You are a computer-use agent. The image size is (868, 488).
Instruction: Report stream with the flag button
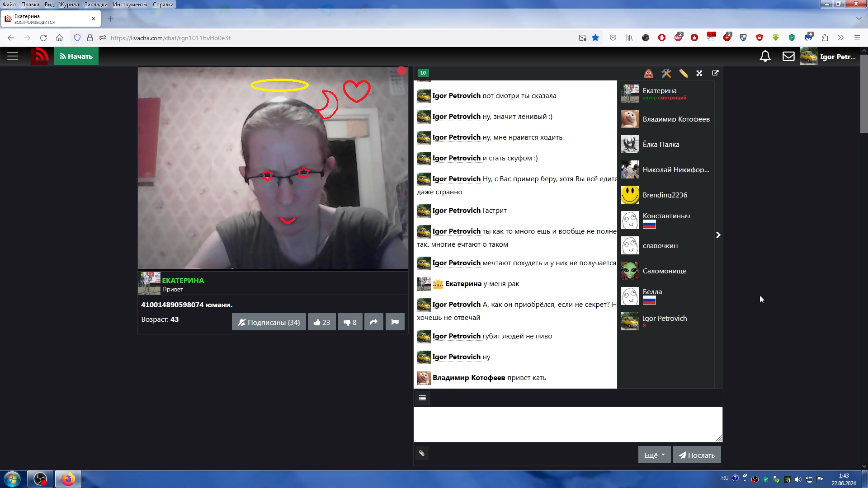pyautogui.click(x=395, y=322)
